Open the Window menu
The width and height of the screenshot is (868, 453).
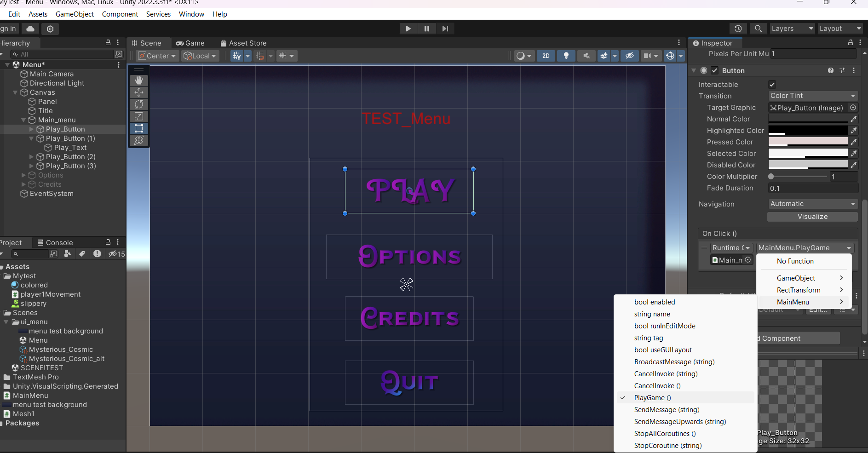191,14
